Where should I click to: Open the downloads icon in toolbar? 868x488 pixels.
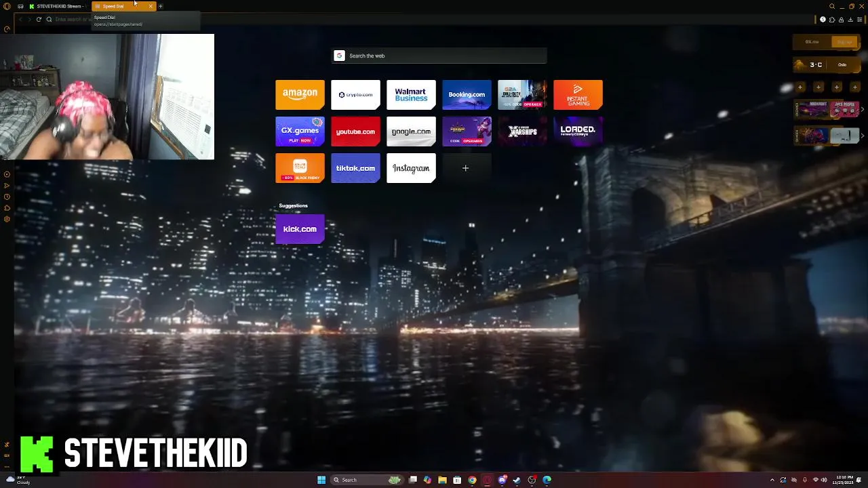pos(850,20)
